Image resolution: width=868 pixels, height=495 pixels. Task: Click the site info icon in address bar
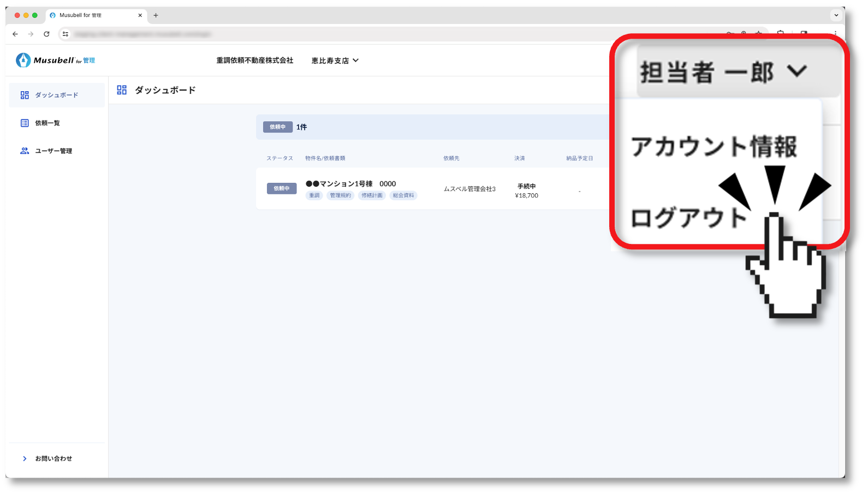click(66, 34)
